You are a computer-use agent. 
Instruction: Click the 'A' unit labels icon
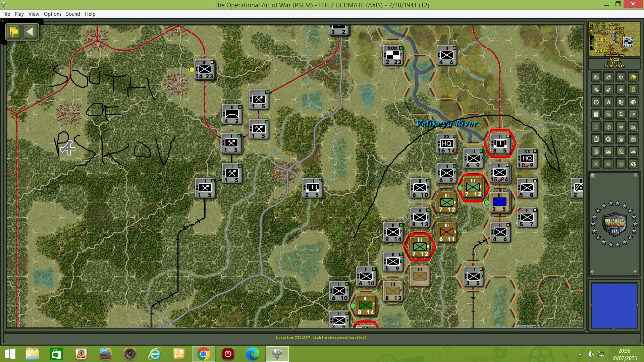(x=609, y=101)
